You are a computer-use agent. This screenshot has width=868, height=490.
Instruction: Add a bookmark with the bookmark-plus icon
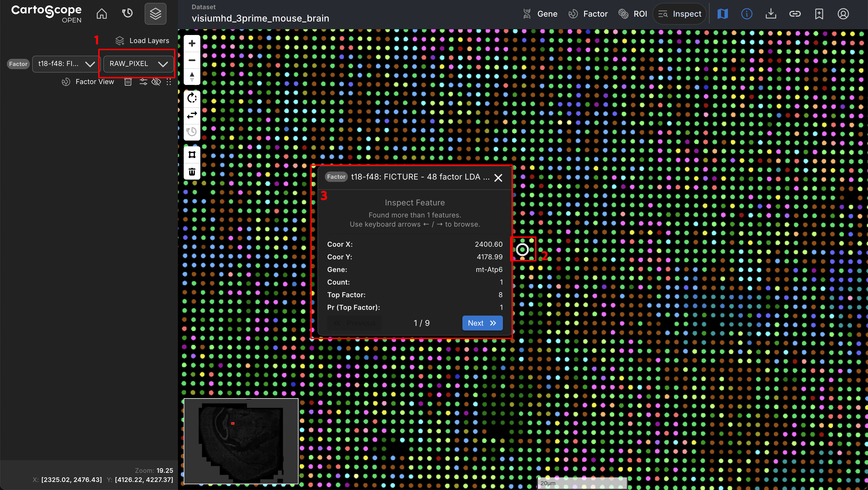[x=819, y=14]
